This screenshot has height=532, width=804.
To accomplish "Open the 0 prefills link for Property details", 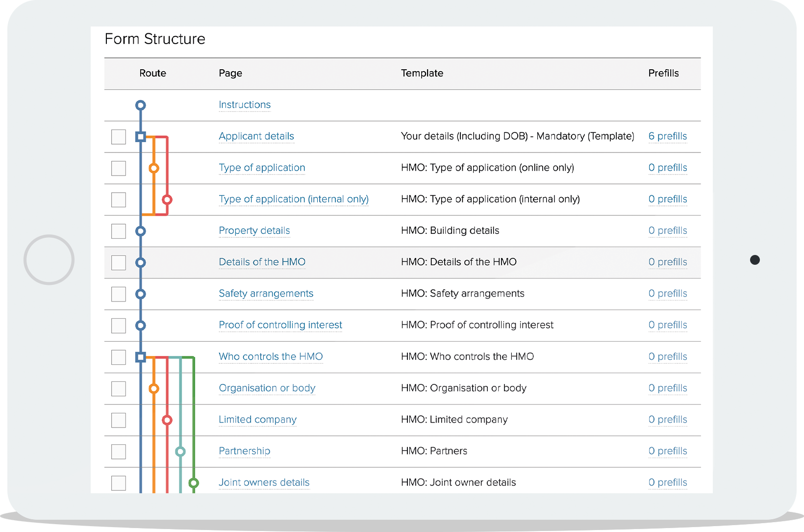I will click(x=668, y=230).
